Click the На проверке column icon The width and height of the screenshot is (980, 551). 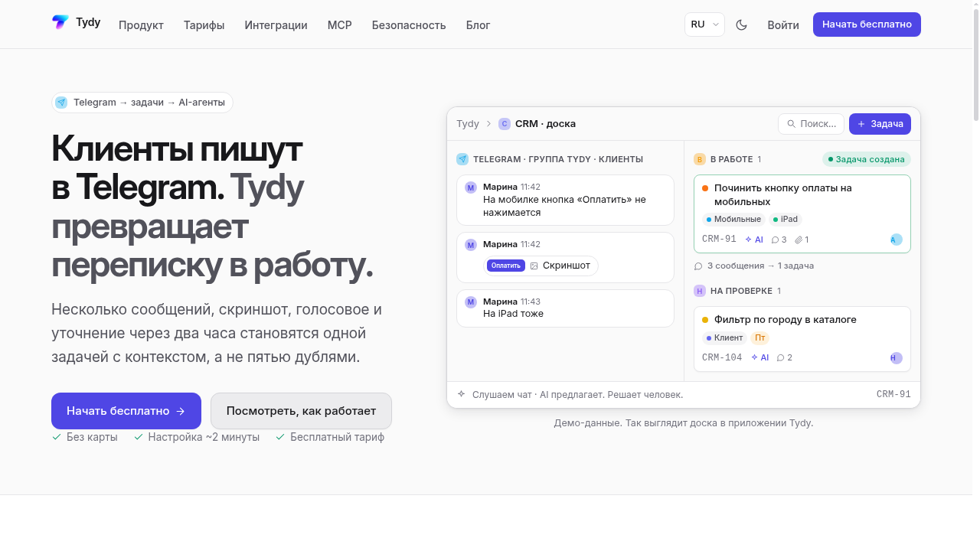[700, 291]
